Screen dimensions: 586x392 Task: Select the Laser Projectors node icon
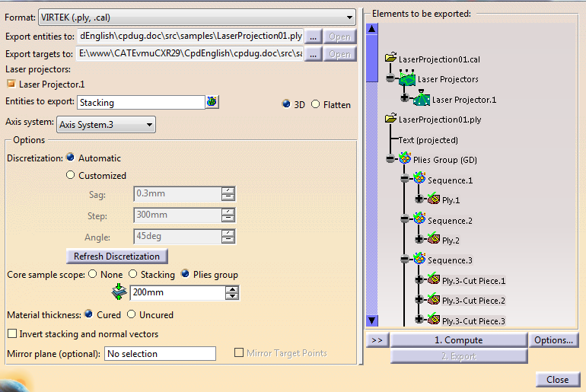coord(407,78)
